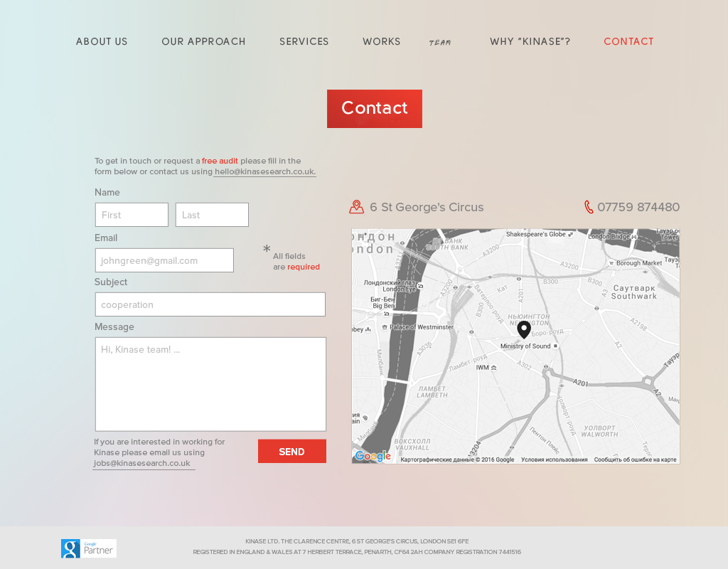Click the free audit link
728x569 pixels.
[220, 161]
